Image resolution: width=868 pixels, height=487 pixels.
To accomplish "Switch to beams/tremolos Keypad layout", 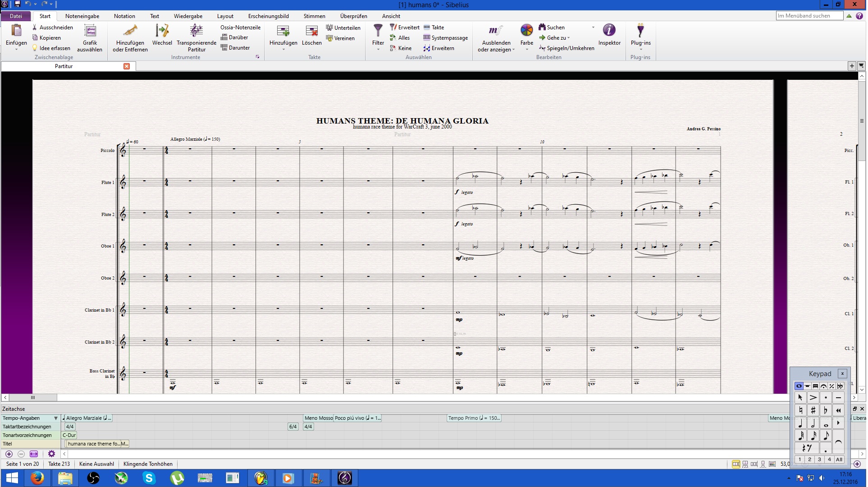I will coord(815,386).
